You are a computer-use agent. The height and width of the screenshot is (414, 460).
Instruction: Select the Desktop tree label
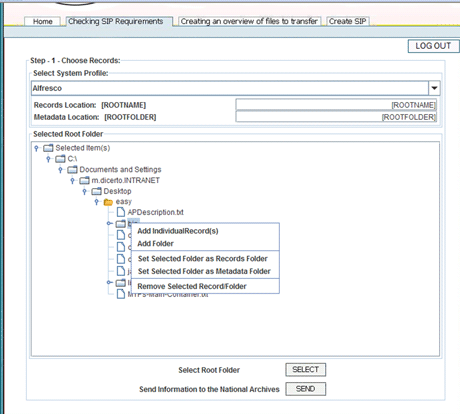pyautogui.click(x=117, y=191)
